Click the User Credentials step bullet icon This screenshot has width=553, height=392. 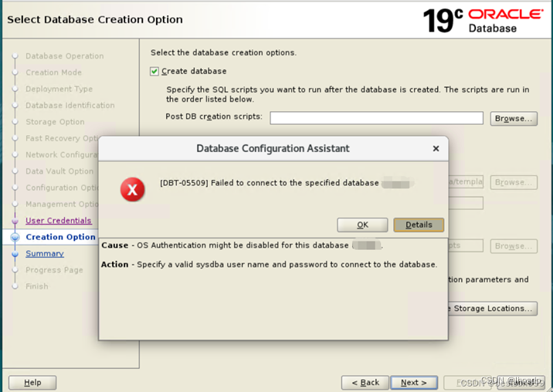(15, 221)
